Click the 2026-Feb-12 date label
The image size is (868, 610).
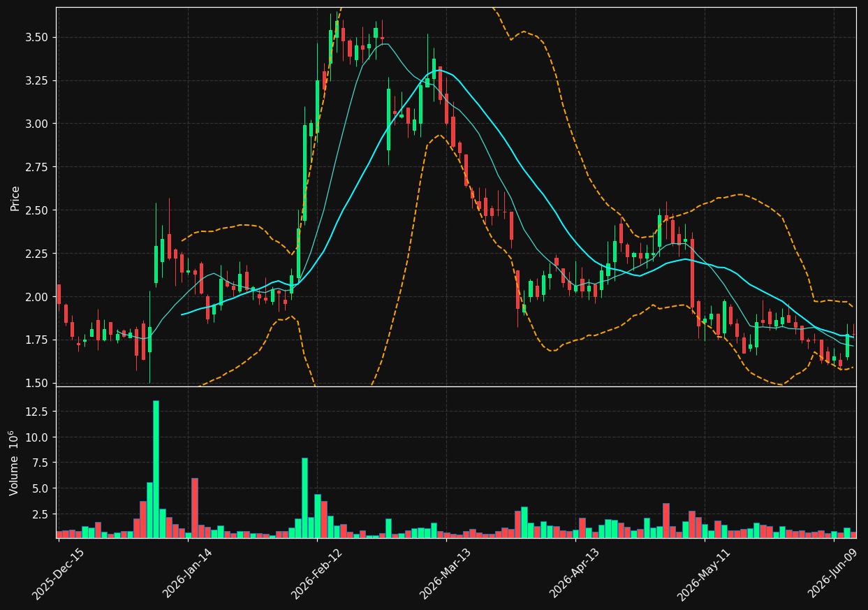pyautogui.click(x=316, y=574)
